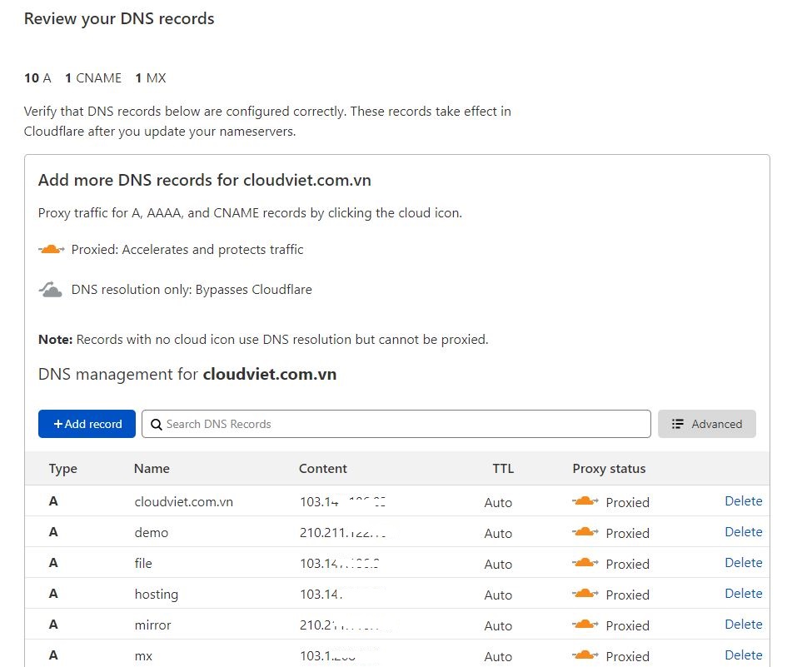This screenshot has height=667, width=812.
Task: Click the orange Proxied legend cloud icon
Action: (x=52, y=250)
